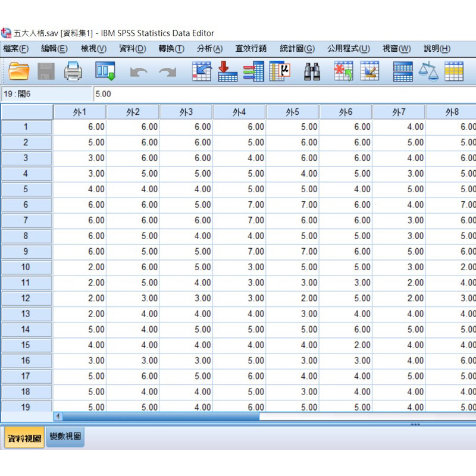Click the cell editor field showing 5.00
The image size is (476, 476).
click(x=284, y=94)
